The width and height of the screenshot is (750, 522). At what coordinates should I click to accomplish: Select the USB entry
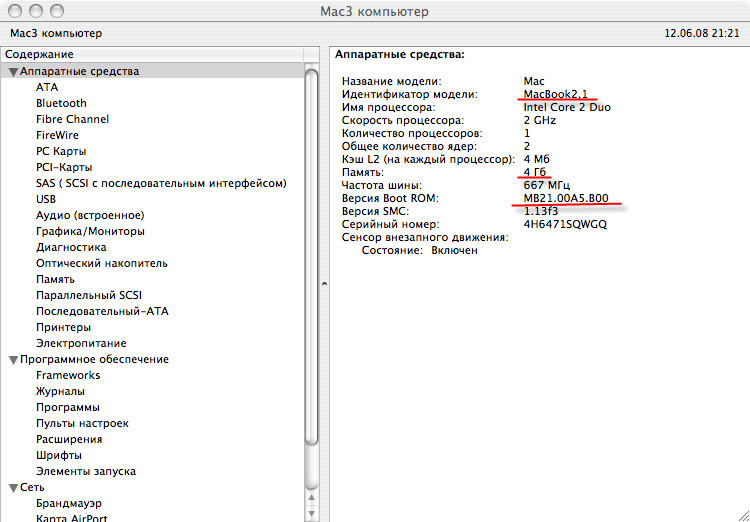[46, 199]
